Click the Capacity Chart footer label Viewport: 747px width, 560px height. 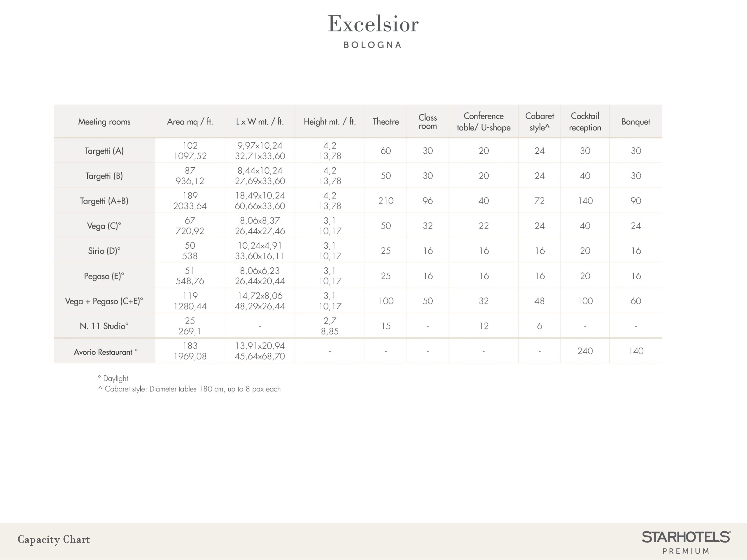point(54,539)
